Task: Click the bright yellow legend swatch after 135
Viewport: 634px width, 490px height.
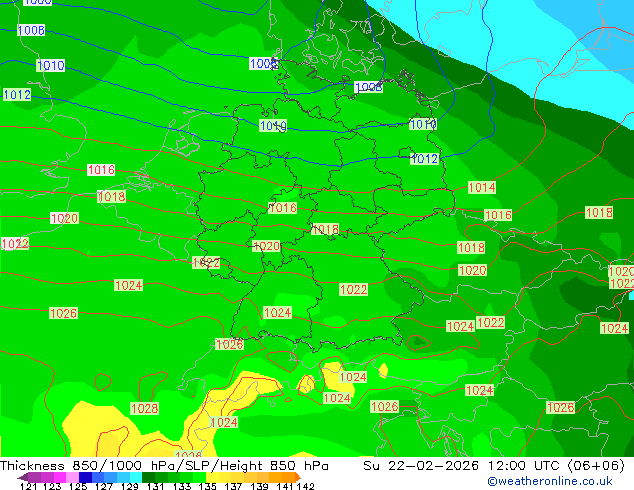Action: [x=212, y=477]
